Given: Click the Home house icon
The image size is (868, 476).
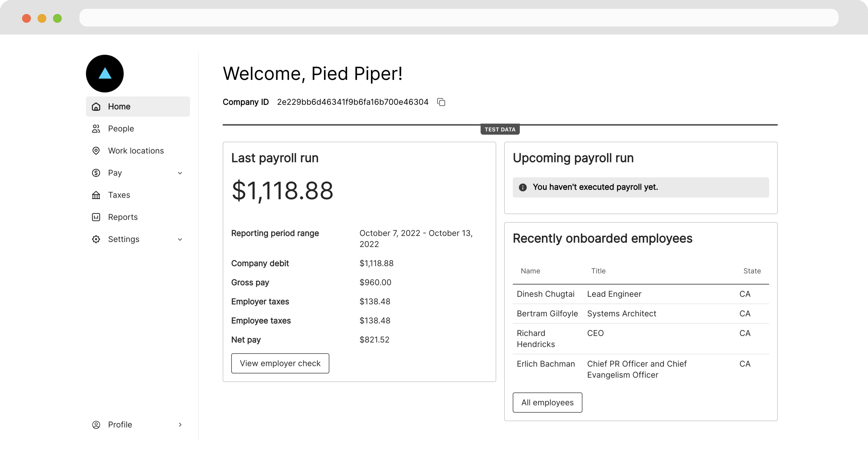Looking at the screenshot, I should (x=96, y=106).
